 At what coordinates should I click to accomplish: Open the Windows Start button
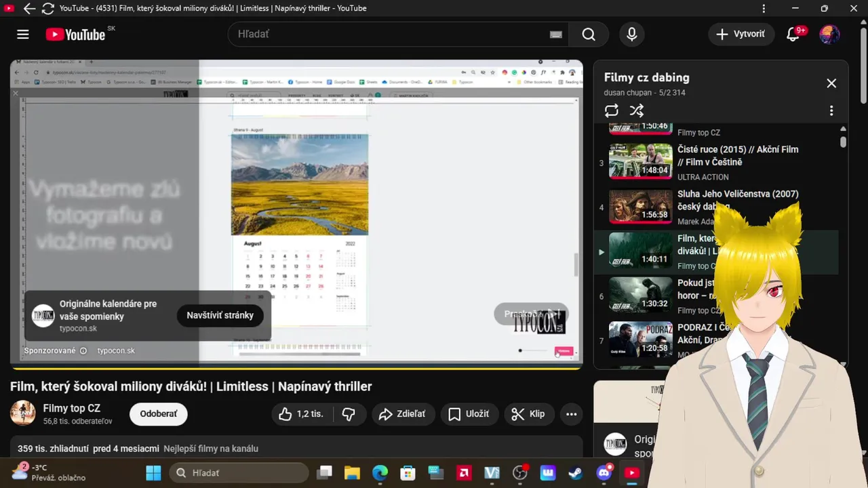(x=154, y=472)
